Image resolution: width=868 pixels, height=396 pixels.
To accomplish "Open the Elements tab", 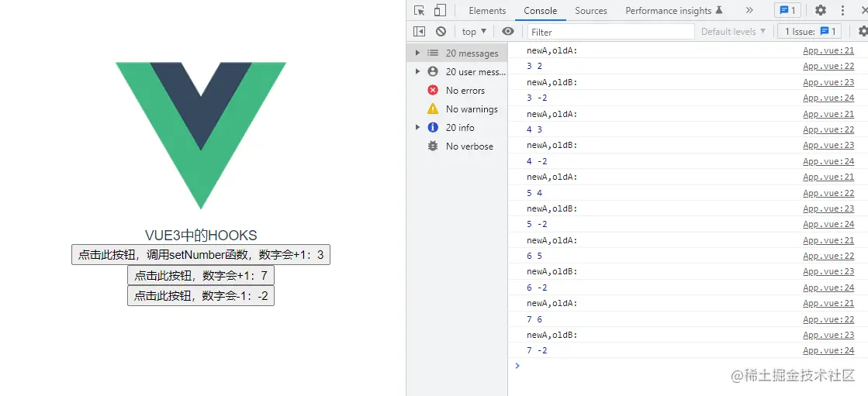I will tap(487, 11).
